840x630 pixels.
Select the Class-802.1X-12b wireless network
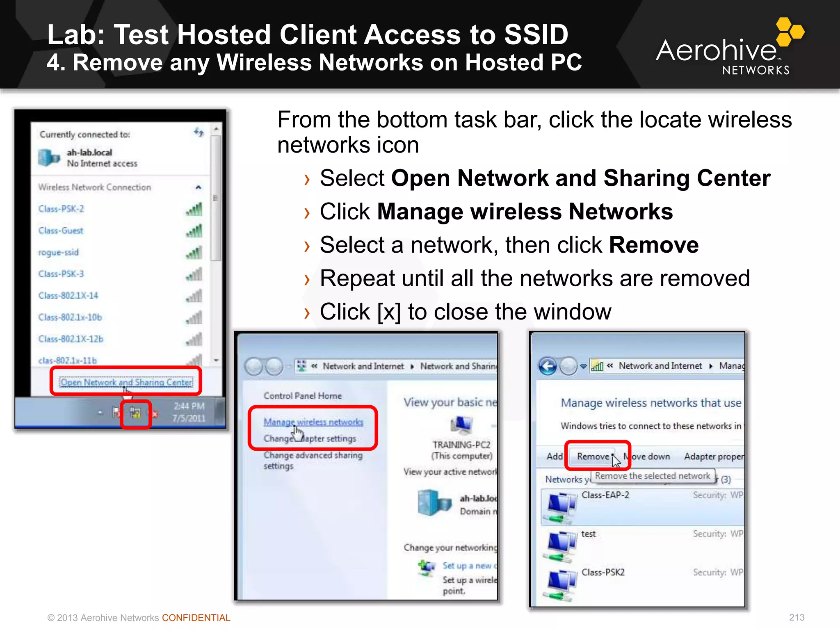[x=71, y=339]
